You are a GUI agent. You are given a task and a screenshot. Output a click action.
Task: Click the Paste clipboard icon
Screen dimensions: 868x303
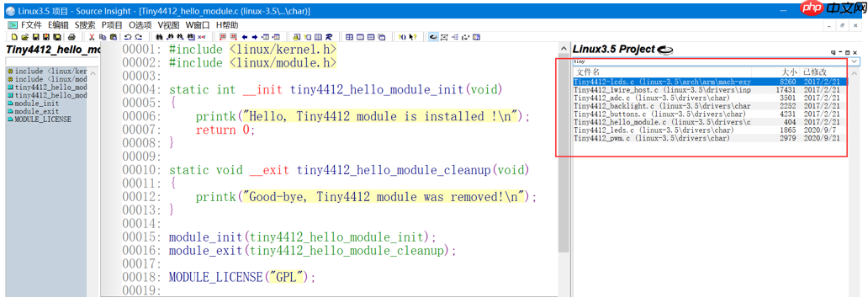pyautogui.click(x=114, y=37)
